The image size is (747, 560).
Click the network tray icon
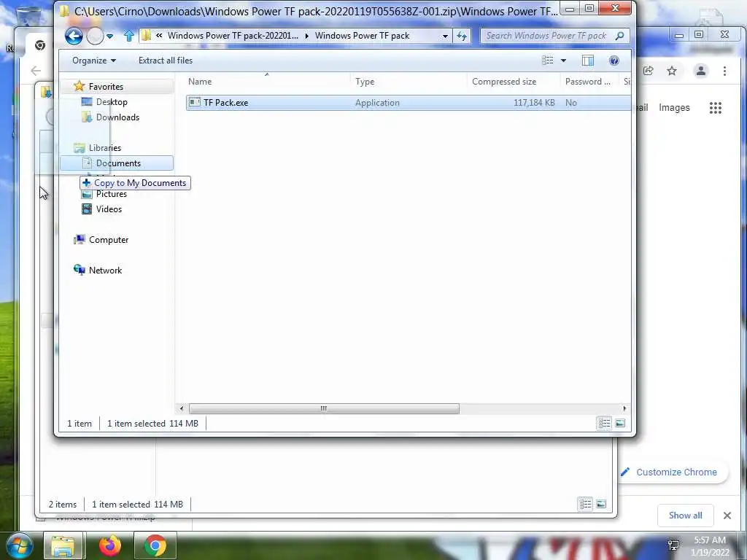tap(673, 545)
